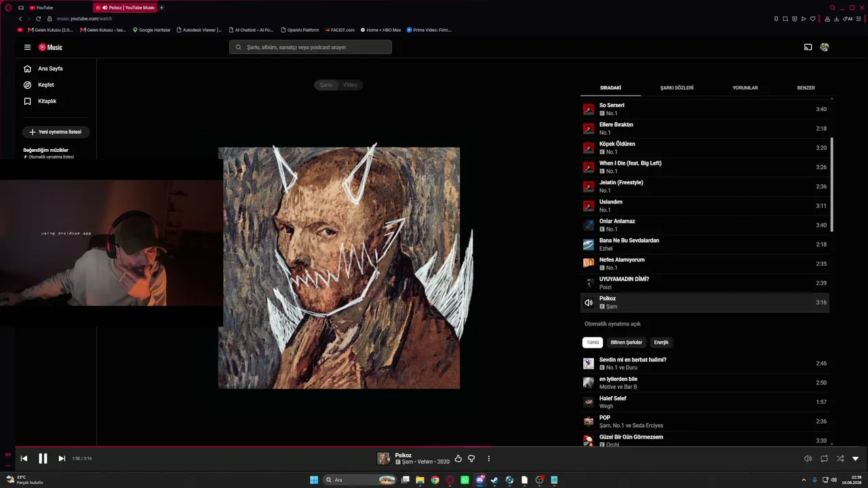Go back in the browser
868x488 pixels.
[x=20, y=19]
